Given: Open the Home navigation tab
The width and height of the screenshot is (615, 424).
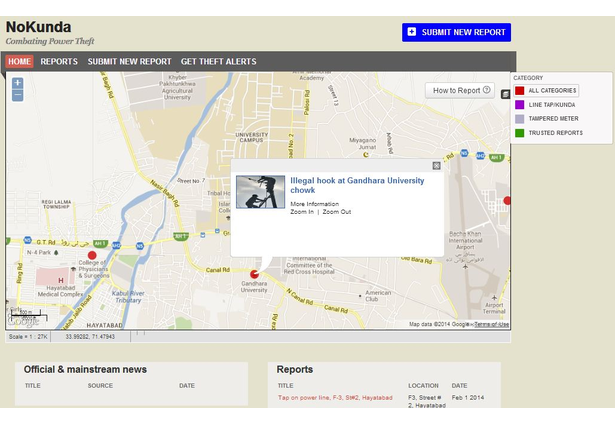Looking at the screenshot, I should pos(19,62).
